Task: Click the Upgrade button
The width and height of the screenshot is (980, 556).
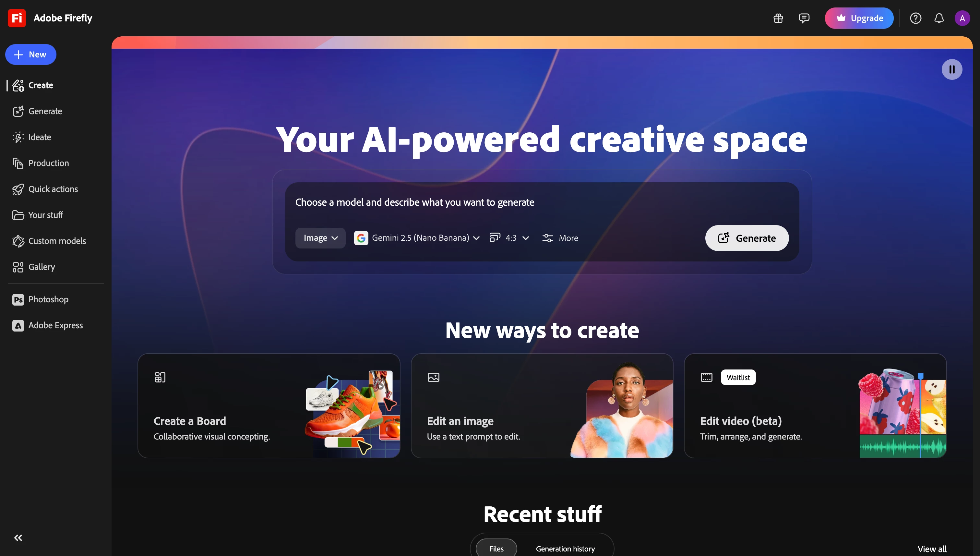Action: [859, 18]
